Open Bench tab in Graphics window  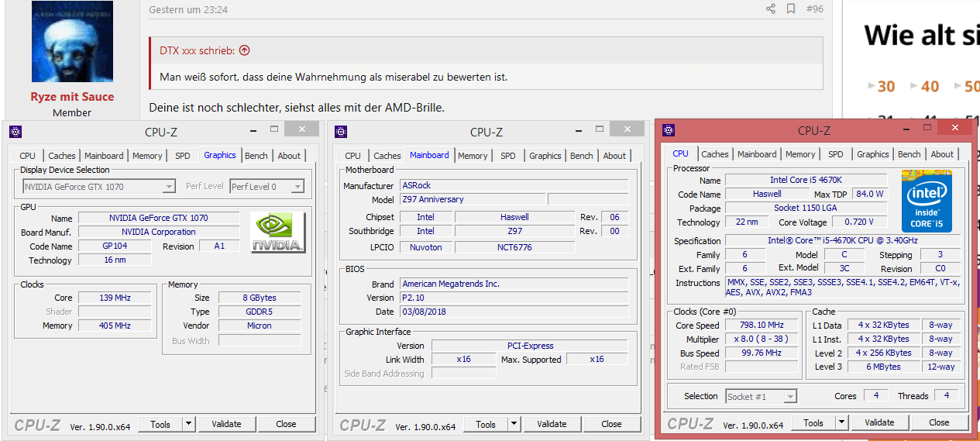256,156
